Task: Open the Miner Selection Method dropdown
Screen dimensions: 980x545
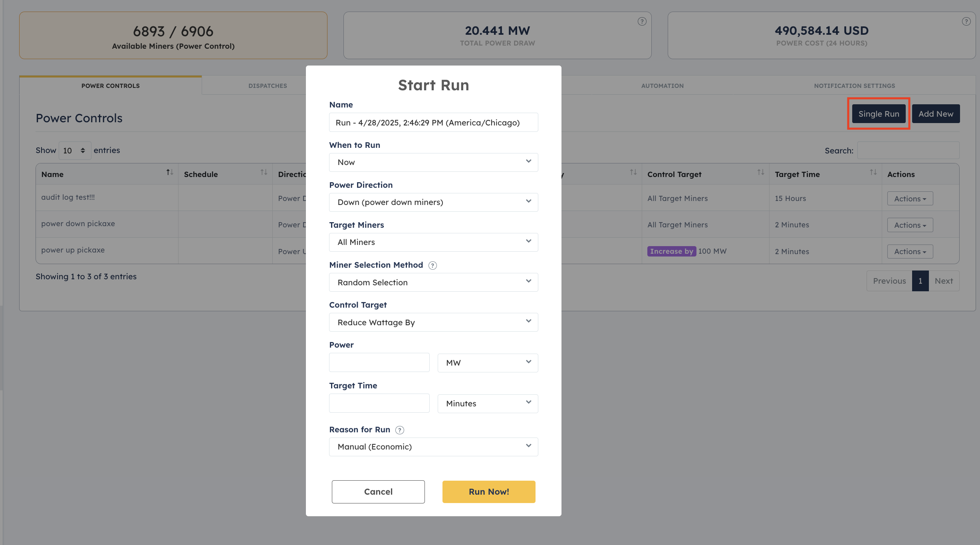Action: 433,282
